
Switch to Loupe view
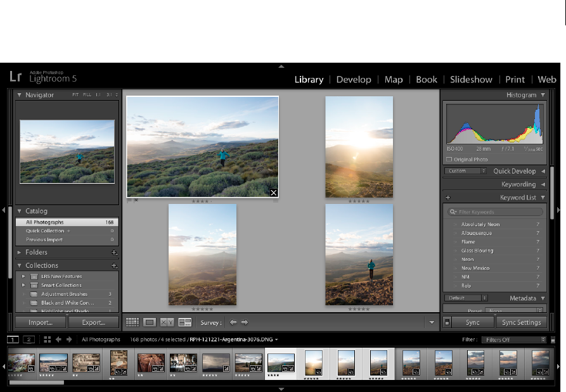149,322
